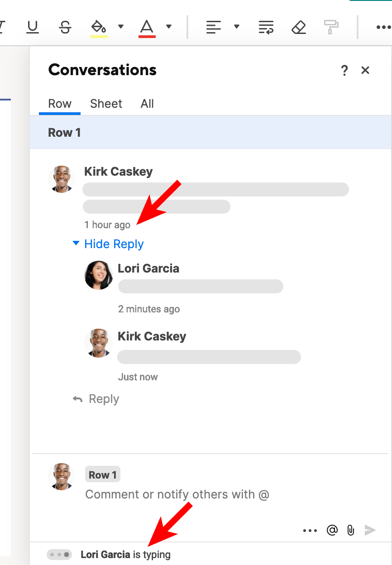Click the horizontal align icon

[x=213, y=27]
